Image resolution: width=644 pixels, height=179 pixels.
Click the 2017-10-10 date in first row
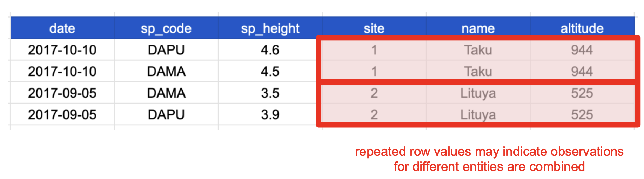[x=62, y=50]
